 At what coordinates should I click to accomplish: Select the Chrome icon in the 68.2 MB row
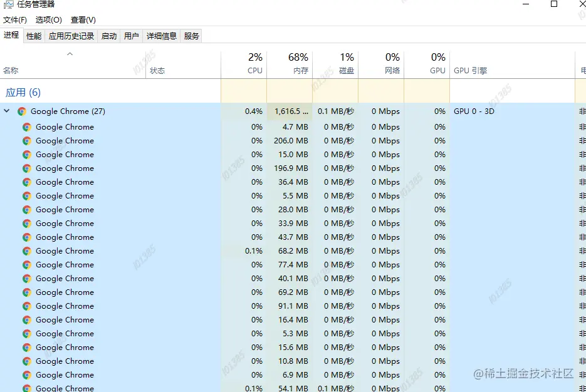26,251
